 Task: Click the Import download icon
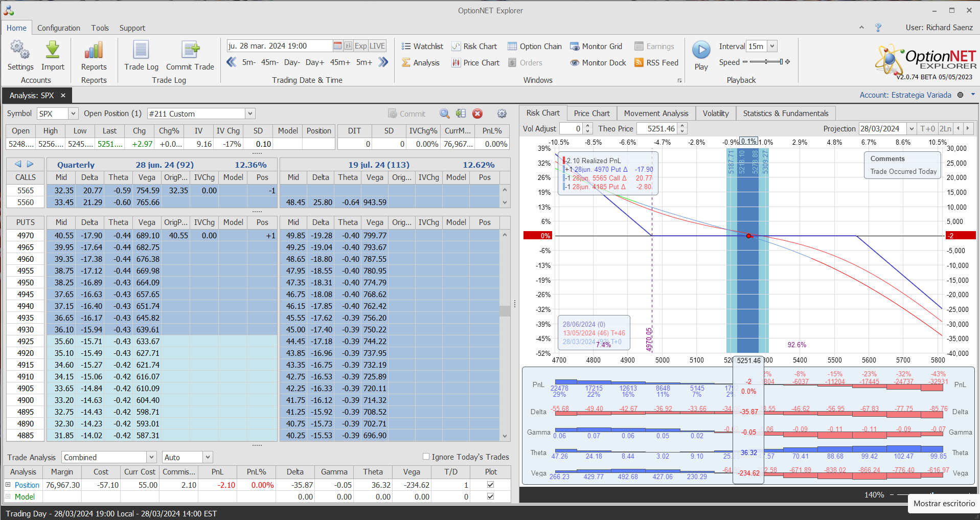(x=53, y=51)
